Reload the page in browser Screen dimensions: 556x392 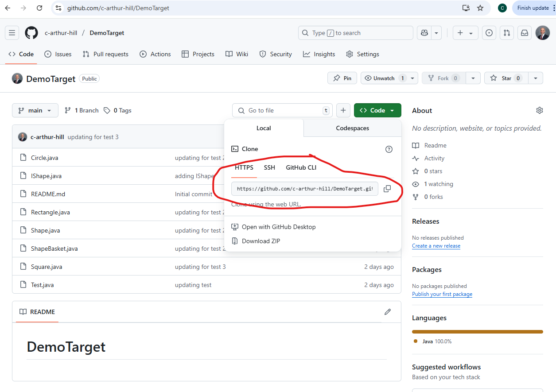tap(39, 8)
